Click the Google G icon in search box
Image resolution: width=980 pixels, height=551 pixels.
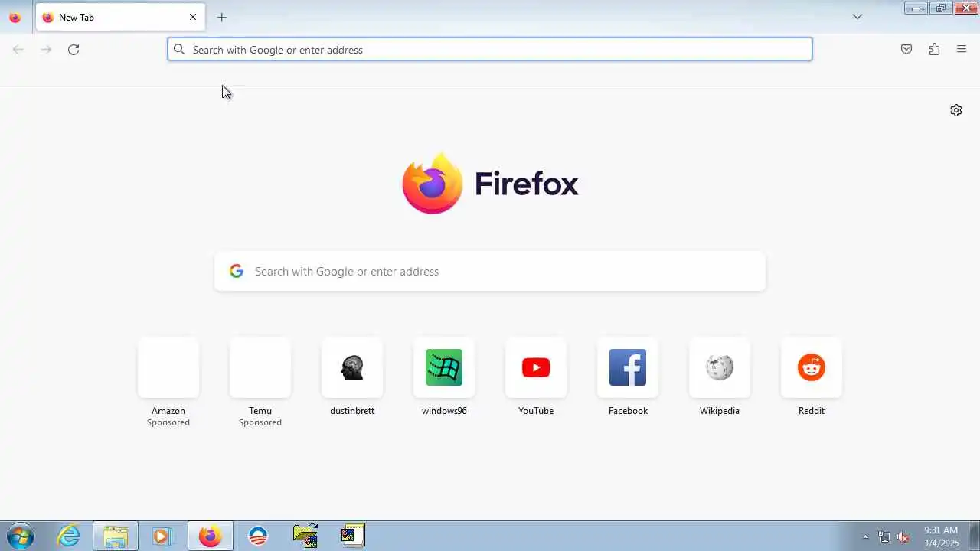[x=237, y=271]
